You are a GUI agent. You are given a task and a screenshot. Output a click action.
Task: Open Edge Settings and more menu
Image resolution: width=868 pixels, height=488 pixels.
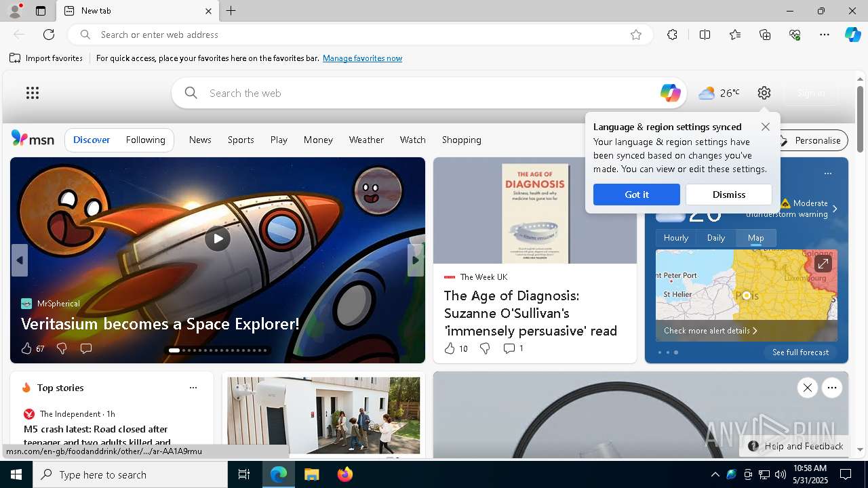coord(825,35)
